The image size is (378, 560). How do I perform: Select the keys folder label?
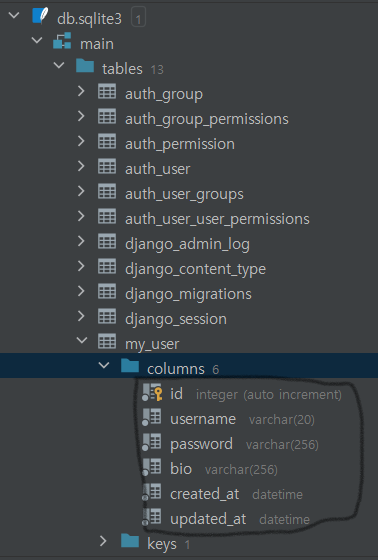tap(162, 545)
